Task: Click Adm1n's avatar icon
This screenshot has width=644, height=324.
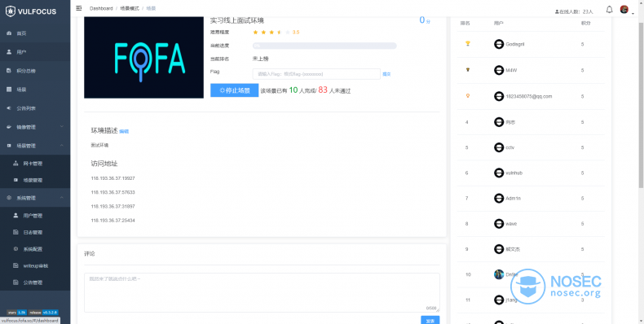Action: [499, 198]
